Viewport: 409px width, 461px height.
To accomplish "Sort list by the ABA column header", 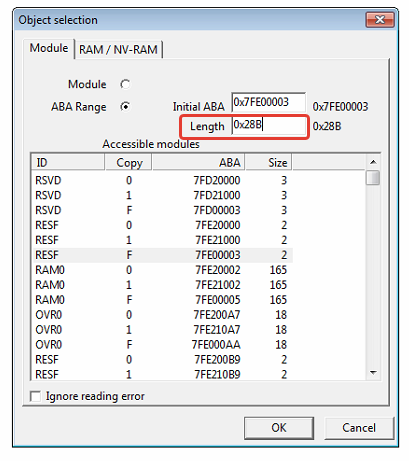I will tap(199, 163).
